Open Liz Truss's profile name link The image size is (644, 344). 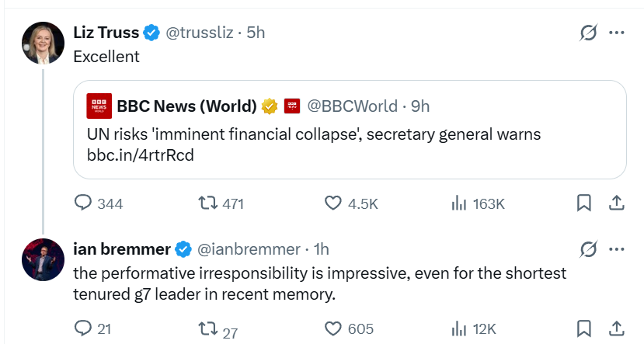106,33
